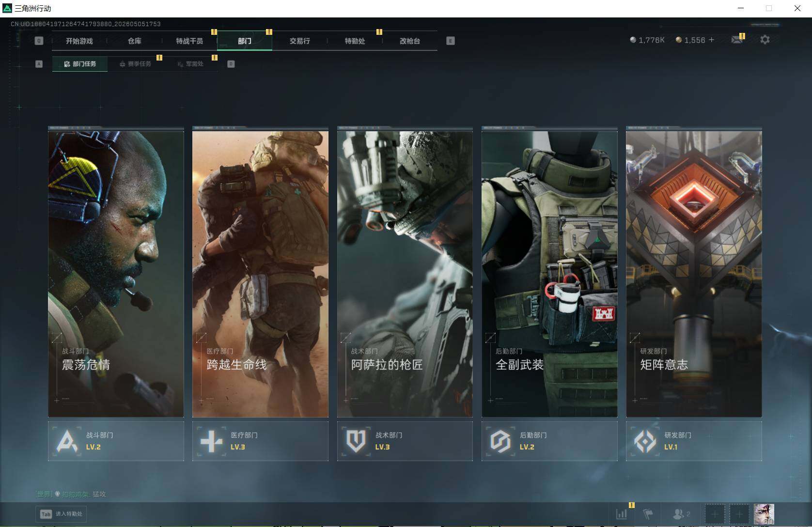Click the expand icon on 矩阵意志 card
Viewport: 812px width, 527px height.
coord(635,338)
